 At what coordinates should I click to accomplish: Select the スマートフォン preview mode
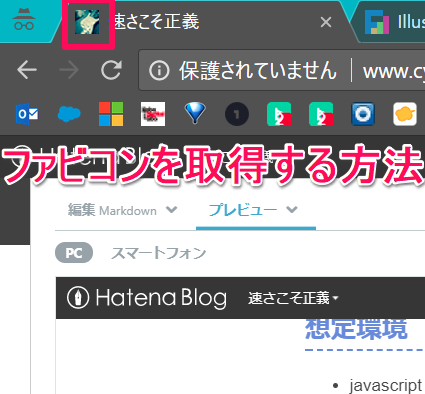pos(158,253)
